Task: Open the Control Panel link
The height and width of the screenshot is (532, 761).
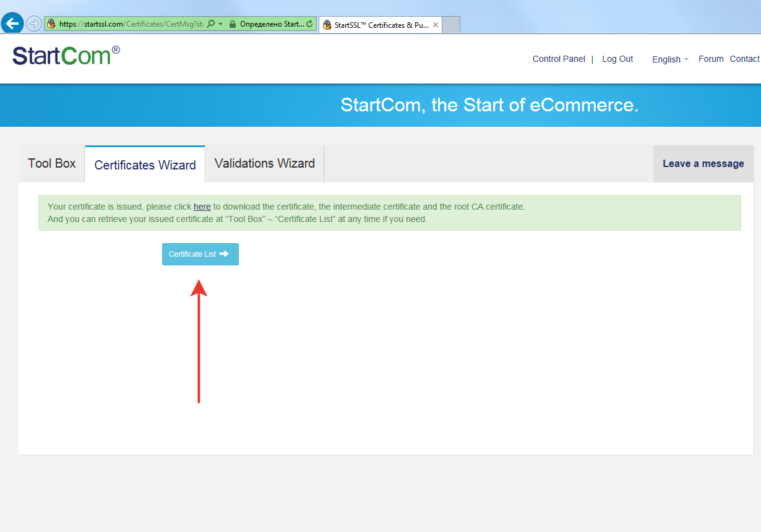Action: coord(559,59)
